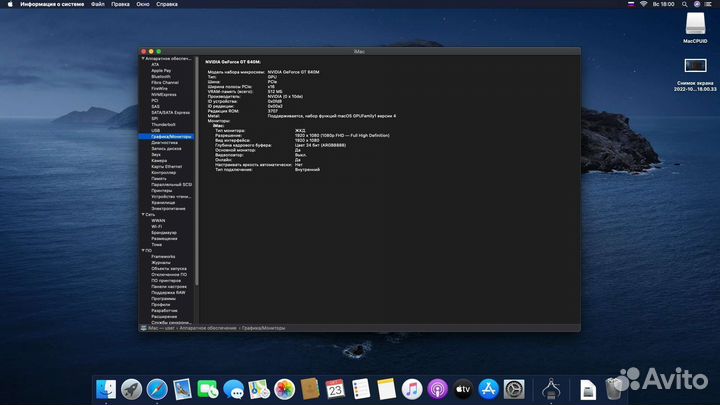720x405 pixels.
Task: Select Электропитание in sidebar
Action: tap(169, 208)
